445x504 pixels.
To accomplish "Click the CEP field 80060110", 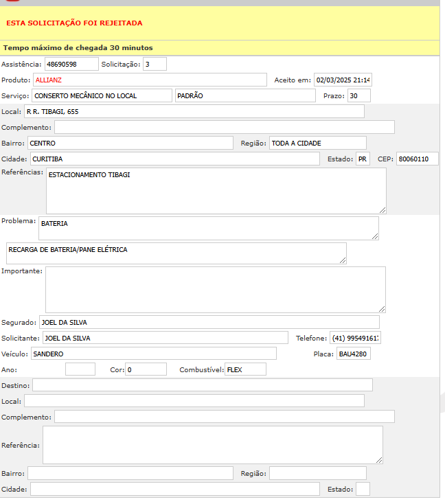I will [417, 159].
